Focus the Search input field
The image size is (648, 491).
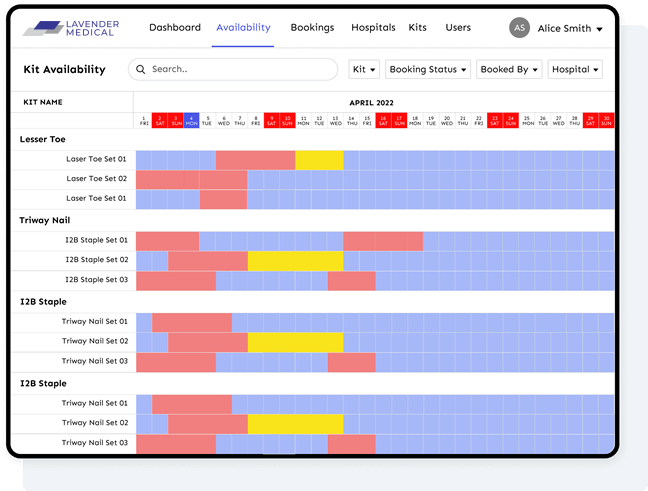pyautogui.click(x=240, y=70)
